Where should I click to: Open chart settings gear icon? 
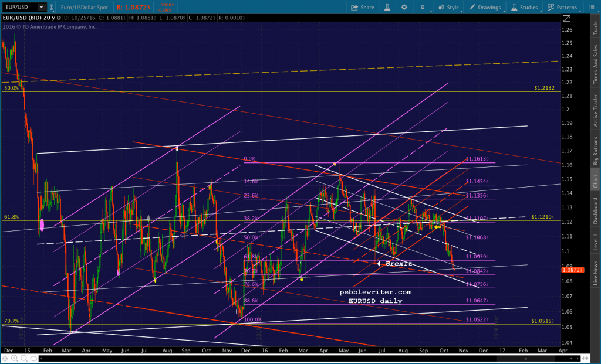(x=404, y=7)
